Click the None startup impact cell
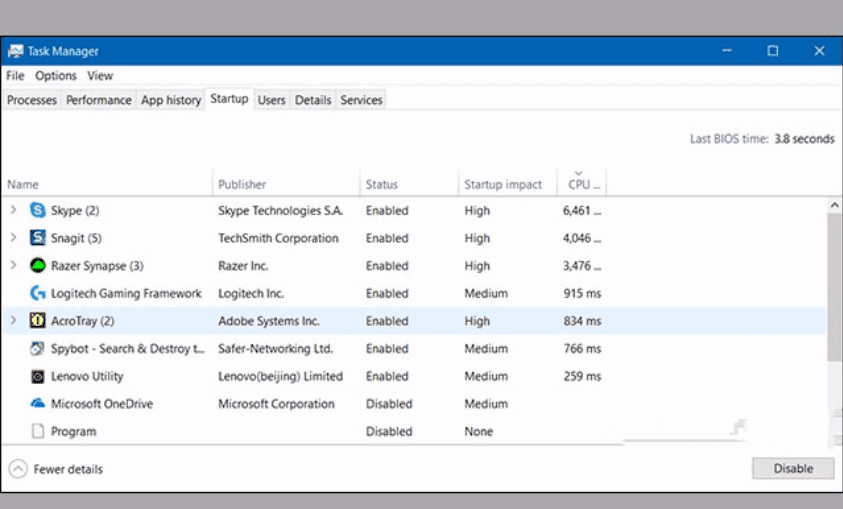 (478, 432)
